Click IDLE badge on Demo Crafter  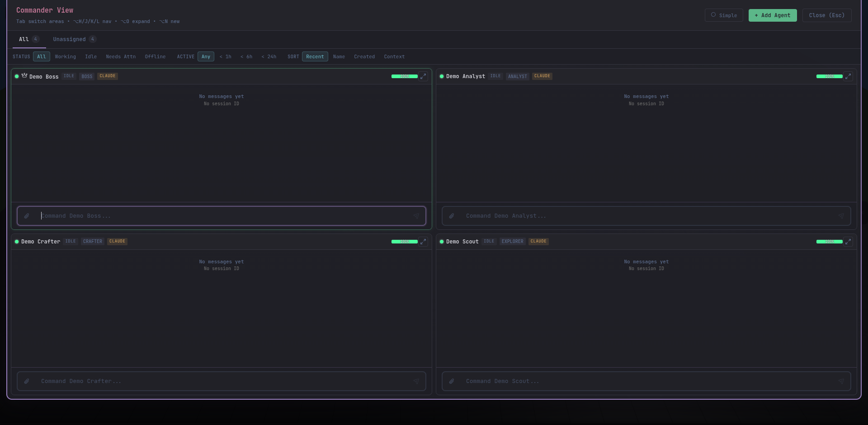(71, 242)
